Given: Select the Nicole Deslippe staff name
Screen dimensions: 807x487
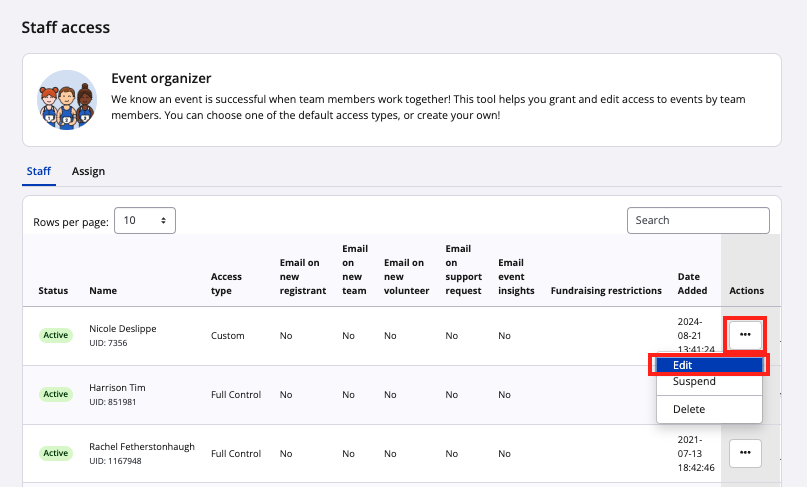Looking at the screenshot, I should tap(123, 328).
